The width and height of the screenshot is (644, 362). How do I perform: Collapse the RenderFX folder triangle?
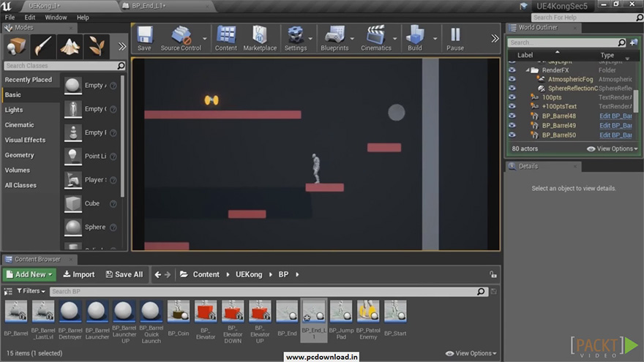pyautogui.click(x=528, y=70)
